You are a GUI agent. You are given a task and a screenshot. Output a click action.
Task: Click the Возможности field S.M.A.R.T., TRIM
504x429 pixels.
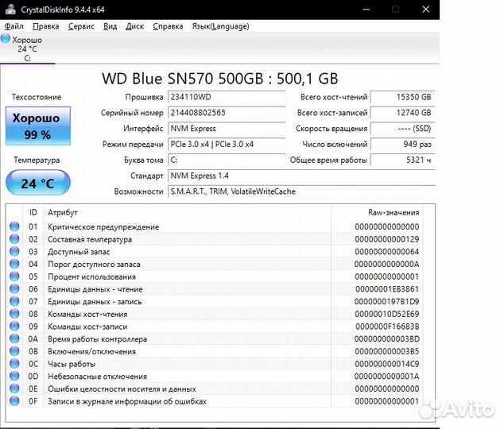301,191
